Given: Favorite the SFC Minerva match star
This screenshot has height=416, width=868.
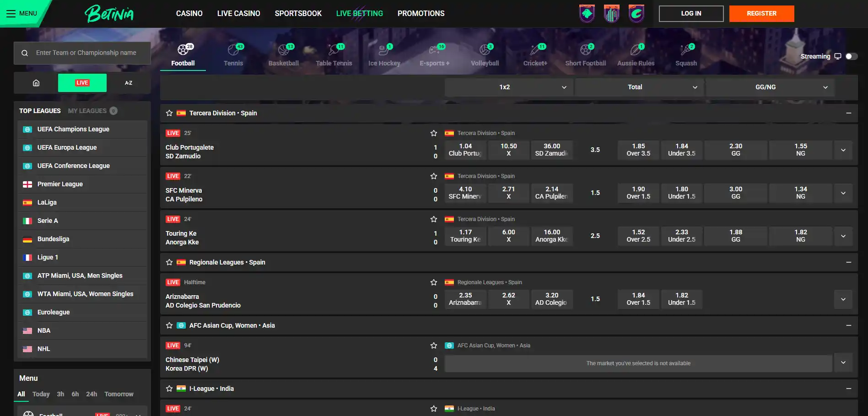Looking at the screenshot, I should 434,176.
